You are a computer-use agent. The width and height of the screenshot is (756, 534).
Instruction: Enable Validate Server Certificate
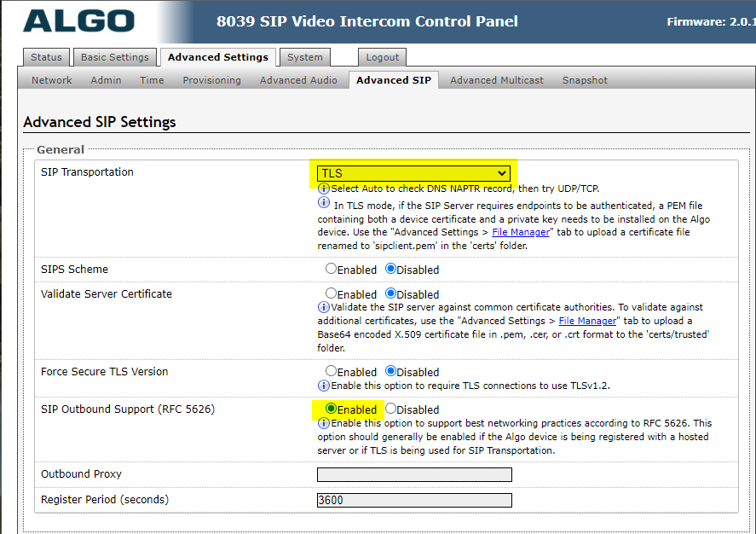pos(331,293)
